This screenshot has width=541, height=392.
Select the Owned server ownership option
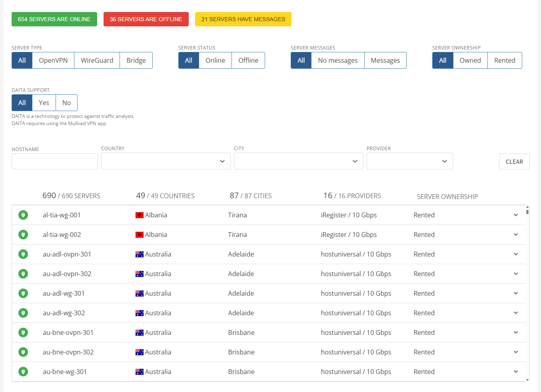click(x=470, y=60)
